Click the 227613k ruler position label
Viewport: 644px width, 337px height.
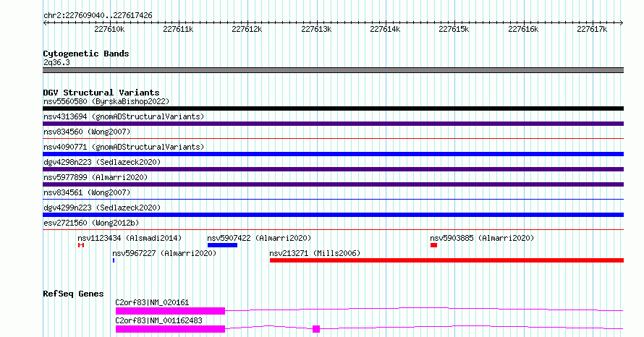click(x=316, y=29)
